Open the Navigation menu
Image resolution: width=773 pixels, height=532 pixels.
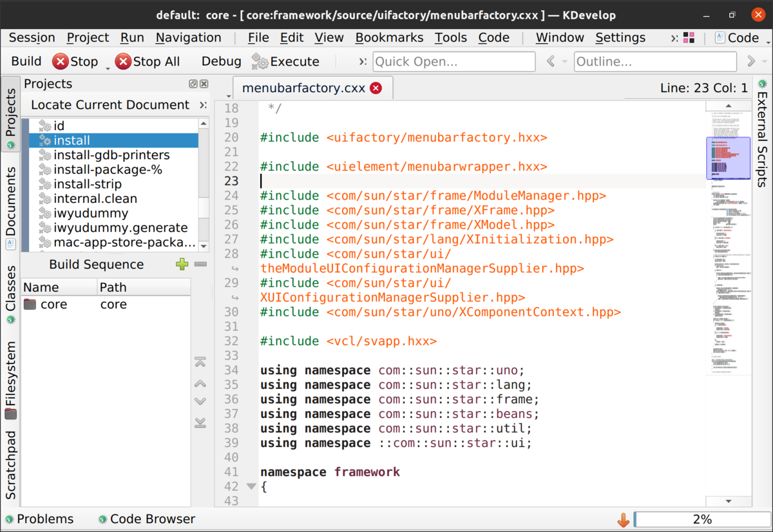(188, 37)
